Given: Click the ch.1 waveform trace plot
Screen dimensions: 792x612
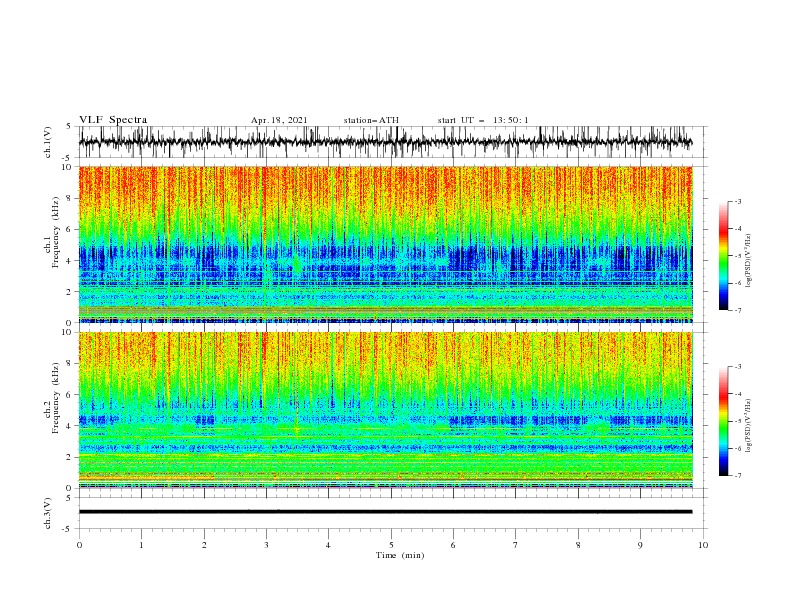Looking at the screenshot, I should click(x=385, y=142).
